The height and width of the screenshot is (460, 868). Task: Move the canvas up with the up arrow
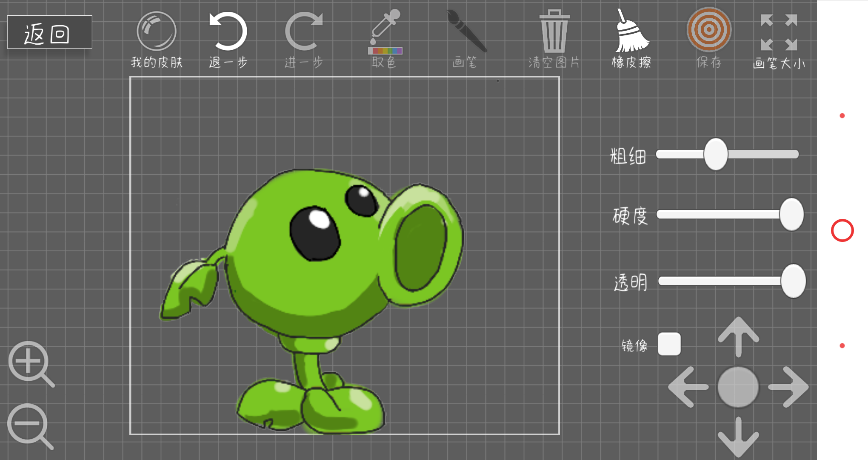click(738, 337)
